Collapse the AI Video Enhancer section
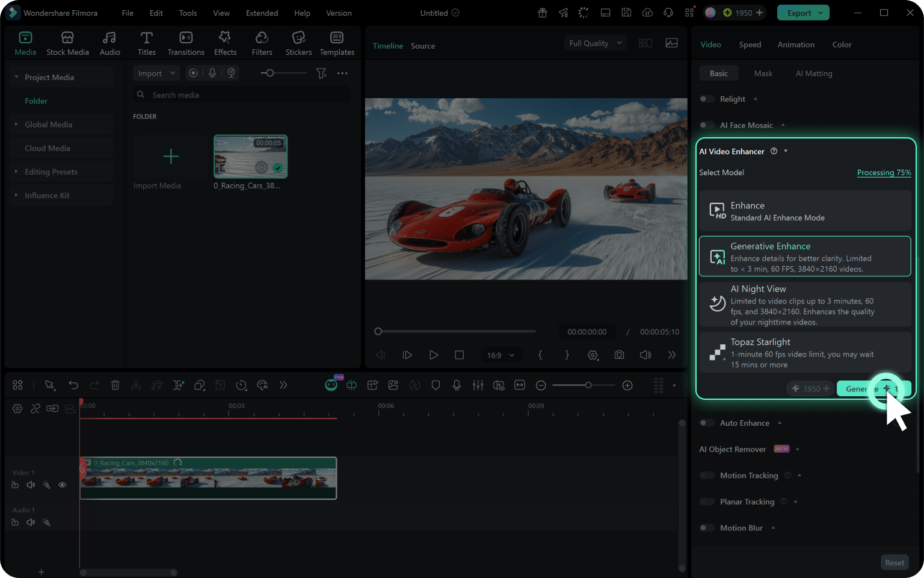 tap(786, 151)
